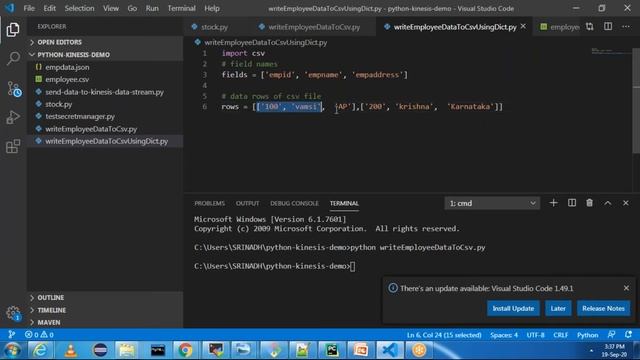Switch to the writeEmployeeDataToCsv.py editor tab
640x360 pixels.
coord(313,27)
